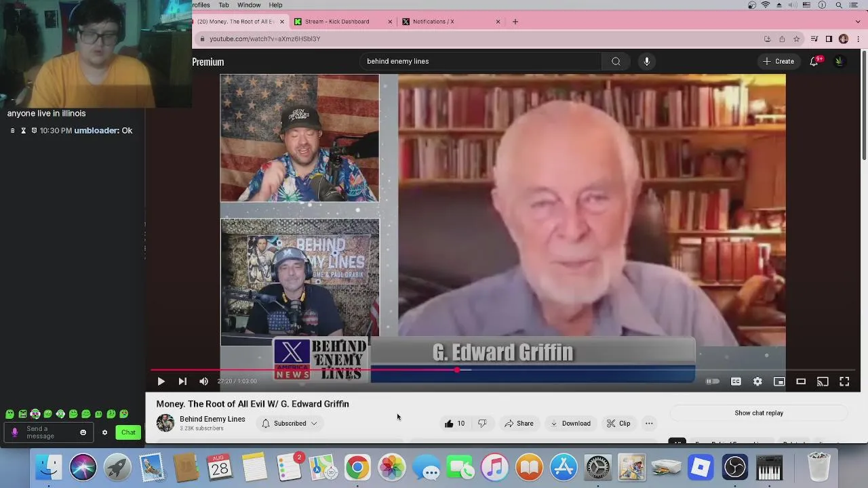Open Finder in the Dock
Screen dimensions: 868x488
coord(48,468)
